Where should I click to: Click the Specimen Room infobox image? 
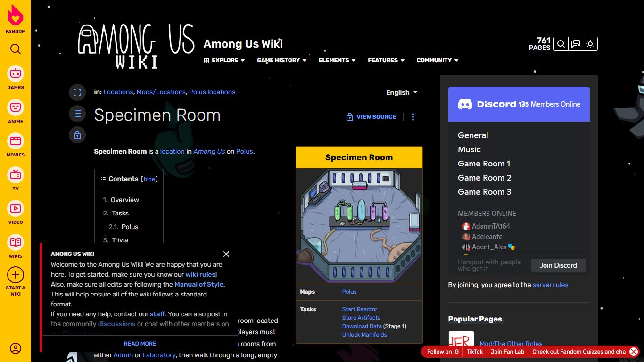pyautogui.click(x=359, y=225)
